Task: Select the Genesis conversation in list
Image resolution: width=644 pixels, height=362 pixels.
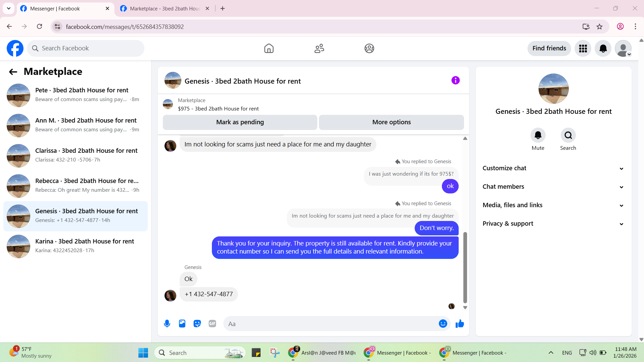Action: (x=76, y=216)
